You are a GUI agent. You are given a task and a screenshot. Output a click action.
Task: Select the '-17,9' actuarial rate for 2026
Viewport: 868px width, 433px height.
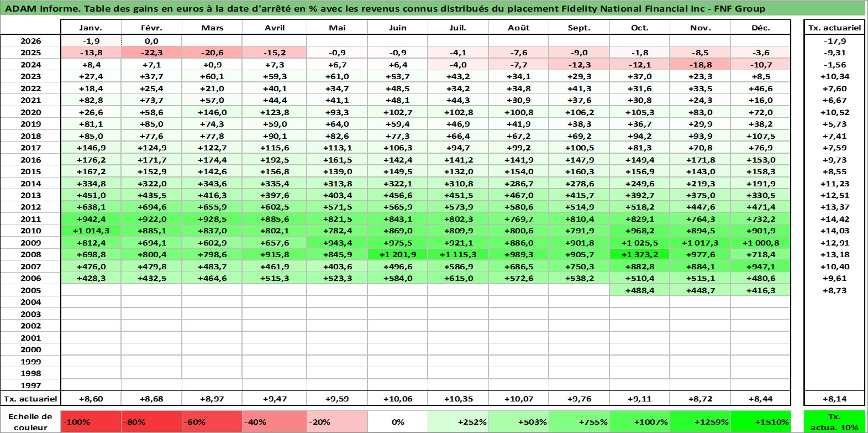coord(835,41)
